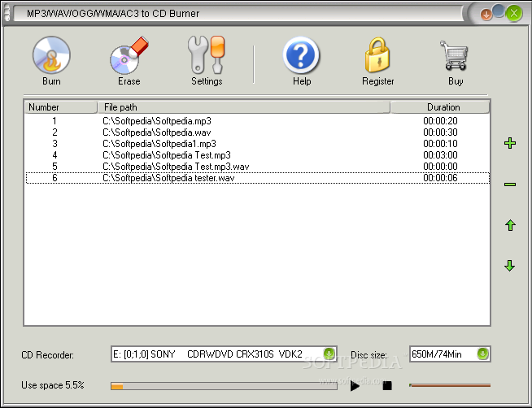
Task: Sort by the File path column header
Action: 243,107
